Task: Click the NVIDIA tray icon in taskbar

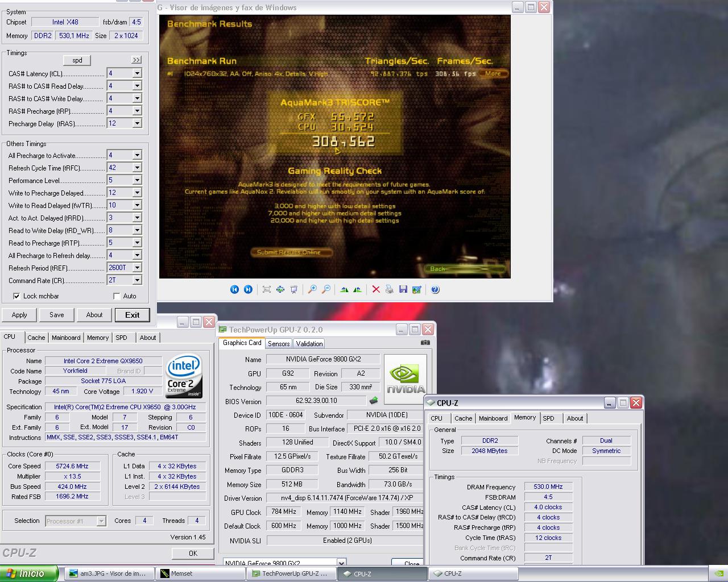Action: pos(719,573)
